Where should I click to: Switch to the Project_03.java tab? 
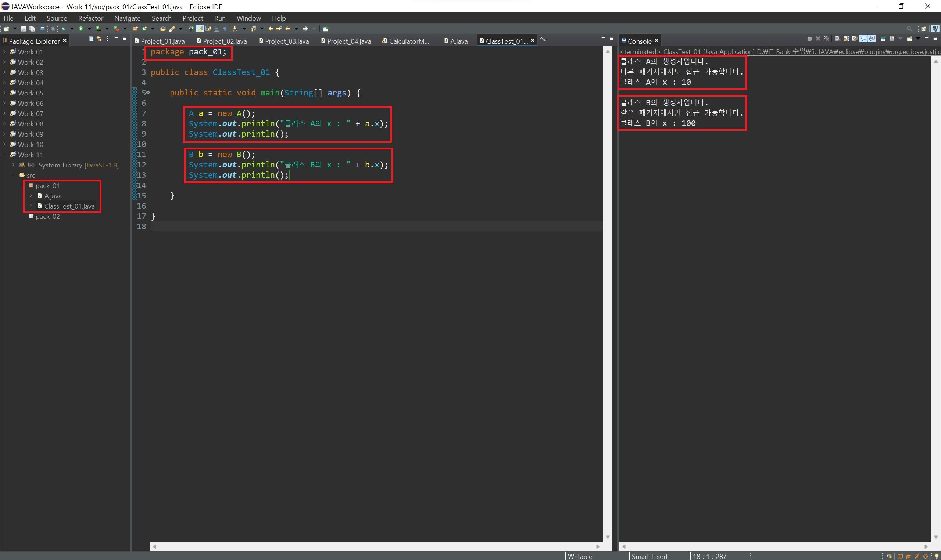[x=287, y=41]
